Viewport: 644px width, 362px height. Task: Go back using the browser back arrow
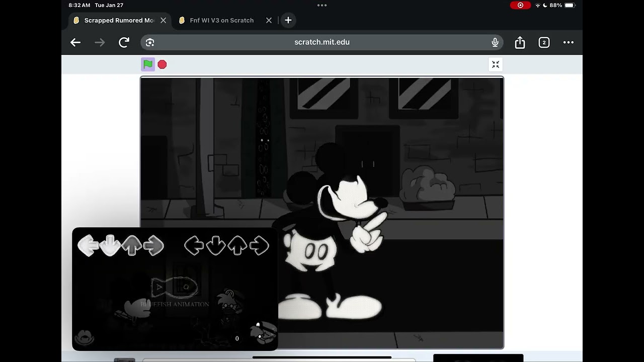[x=75, y=42]
